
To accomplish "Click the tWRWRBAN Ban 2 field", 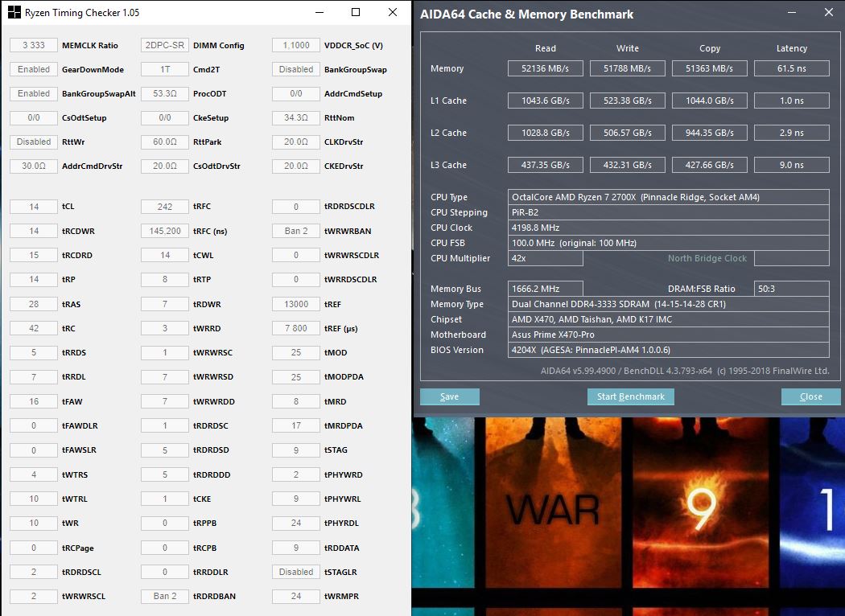I will pos(296,231).
